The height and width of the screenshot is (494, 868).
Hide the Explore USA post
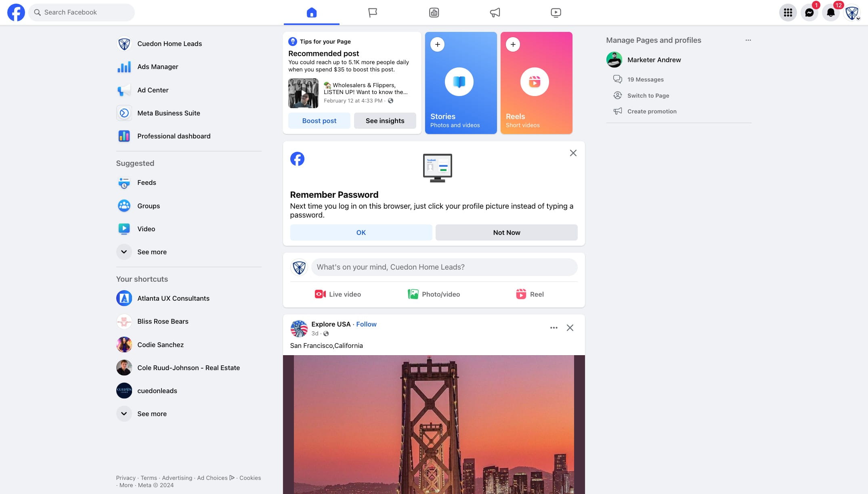(570, 328)
